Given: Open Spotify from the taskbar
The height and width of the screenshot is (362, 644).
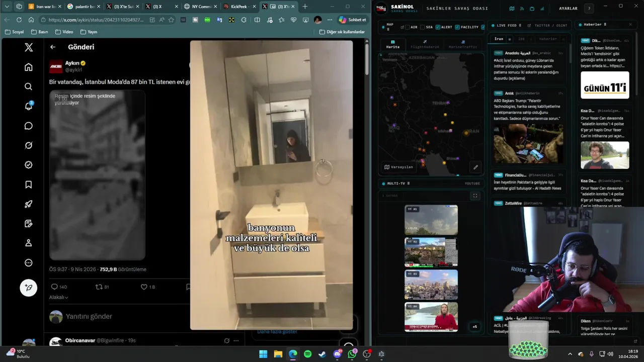Looking at the screenshot, I should point(307,354).
